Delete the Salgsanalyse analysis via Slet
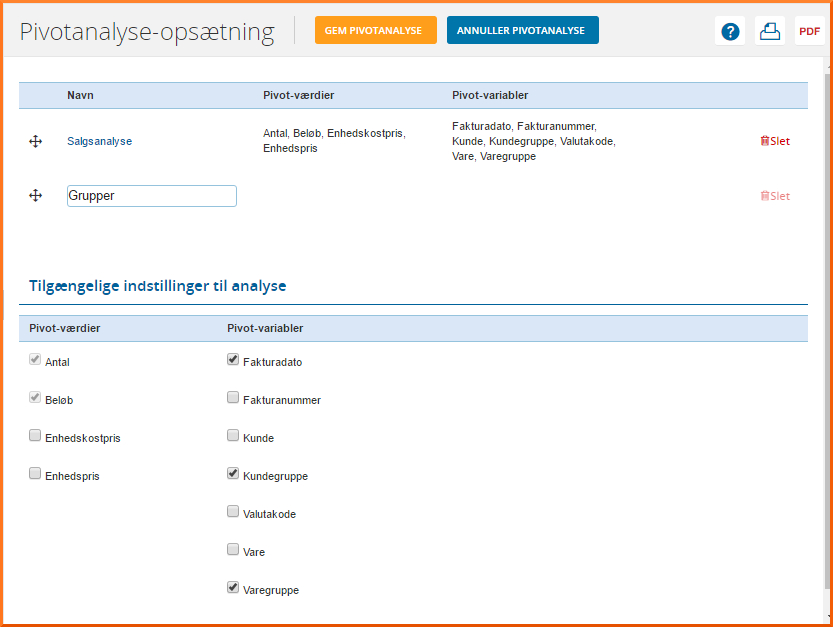Image resolution: width=833 pixels, height=627 pixels. (x=774, y=141)
